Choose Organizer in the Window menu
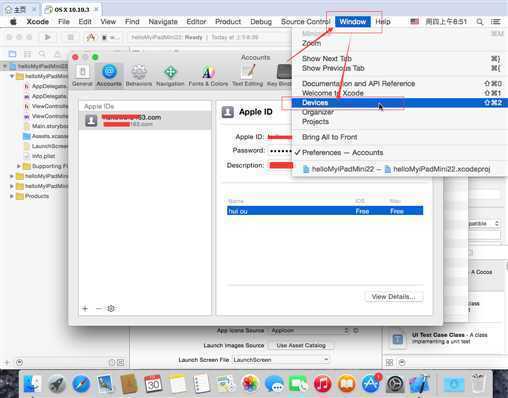 point(400,112)
